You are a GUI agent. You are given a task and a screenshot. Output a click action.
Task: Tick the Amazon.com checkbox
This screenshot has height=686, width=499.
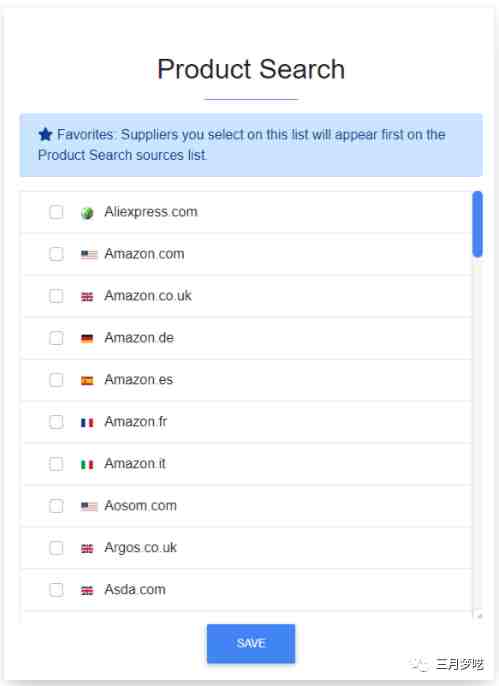pos(56,254)
